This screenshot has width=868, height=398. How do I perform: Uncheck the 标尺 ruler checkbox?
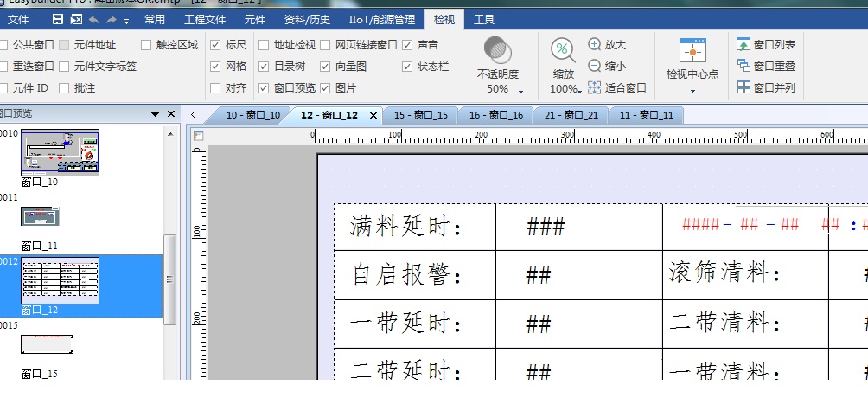click(215, 44)
